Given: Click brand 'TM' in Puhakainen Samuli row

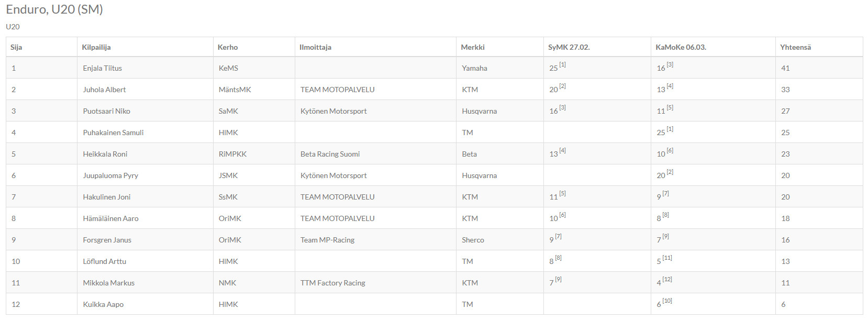Looking at the screenshot, I should point(468,133).
